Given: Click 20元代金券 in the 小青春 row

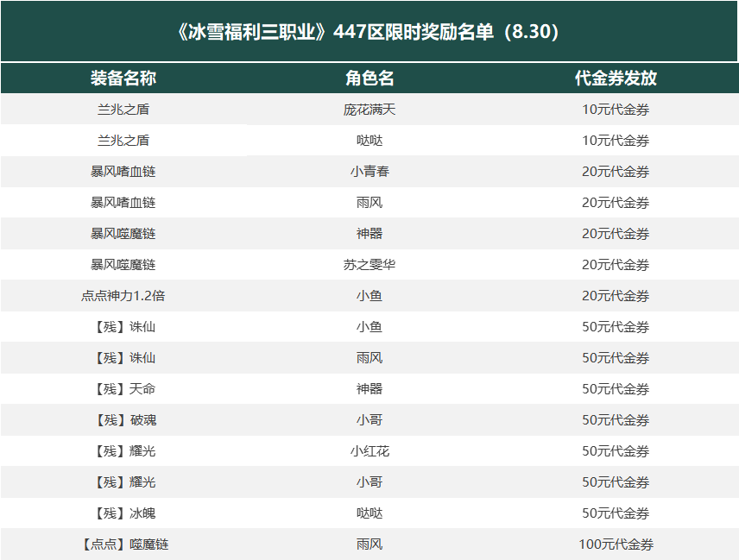Looking at the screenshot, I should coord(616,172).
